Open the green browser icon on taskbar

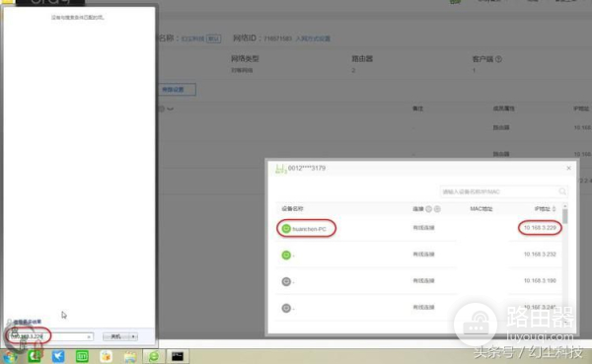154,356
